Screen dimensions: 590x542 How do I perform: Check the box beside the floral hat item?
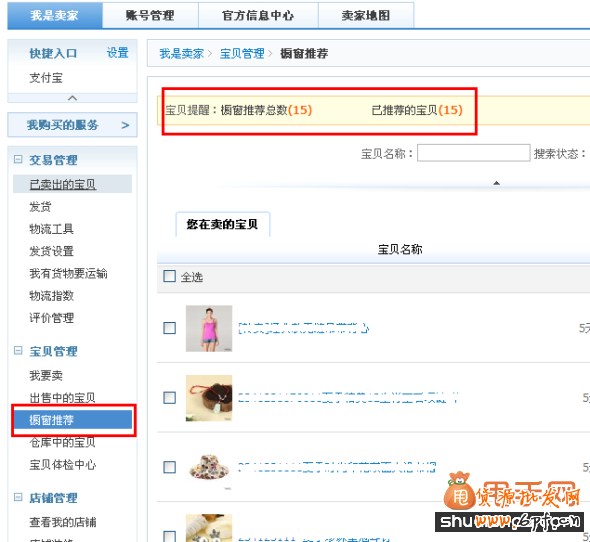(169, 467)
